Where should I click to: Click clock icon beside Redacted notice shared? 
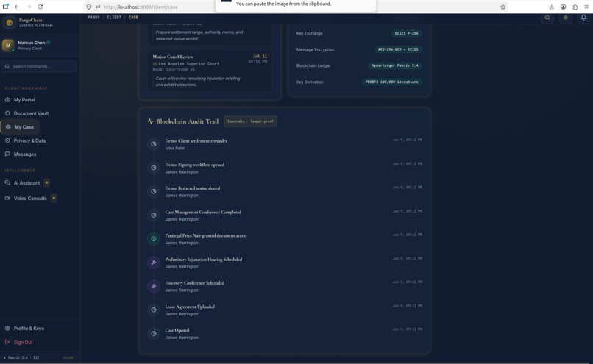154,191
